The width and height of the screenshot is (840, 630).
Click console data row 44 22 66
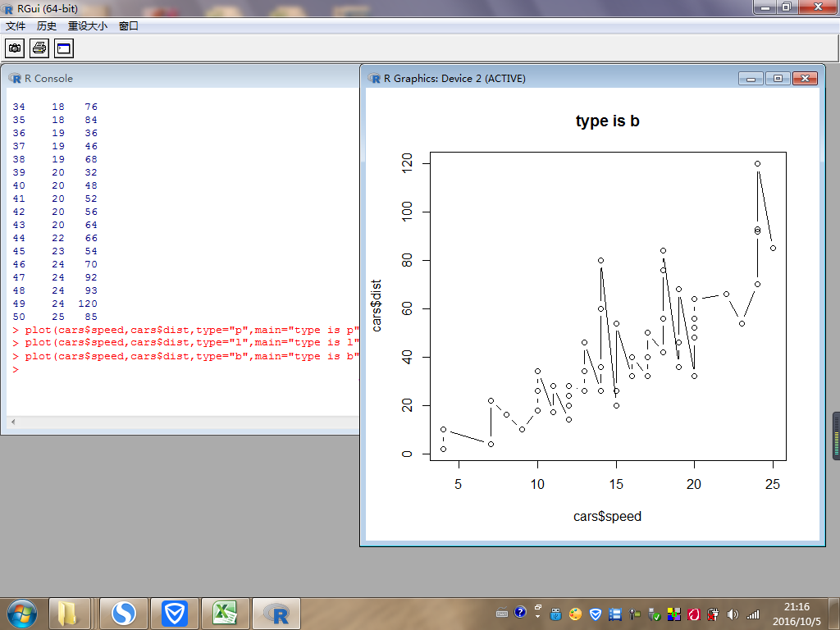click(x=55, y=239)
